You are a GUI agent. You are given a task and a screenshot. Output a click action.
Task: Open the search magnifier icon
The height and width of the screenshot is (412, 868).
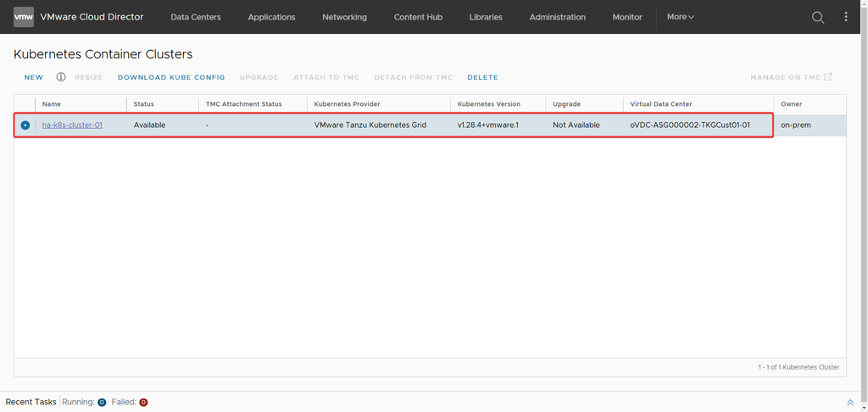(x=818, y=17)
